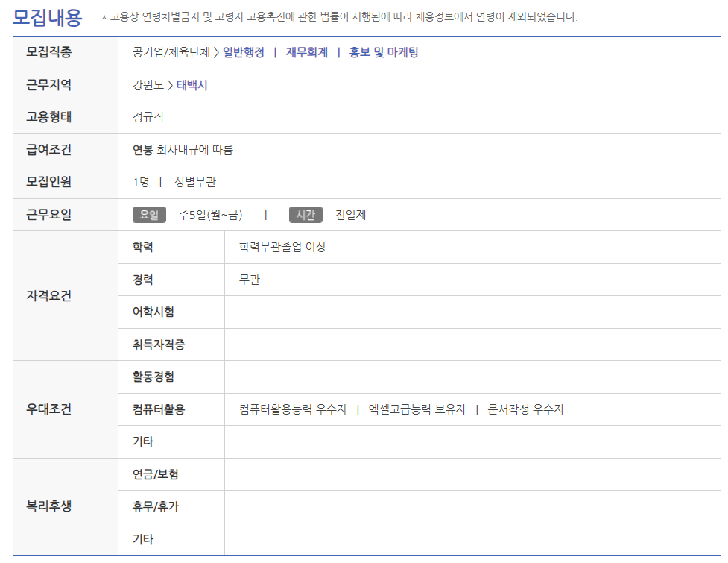This screenshot has width=728, height=563.
Task: Click the 일반행정 job category link
Action: click(244, 53)
